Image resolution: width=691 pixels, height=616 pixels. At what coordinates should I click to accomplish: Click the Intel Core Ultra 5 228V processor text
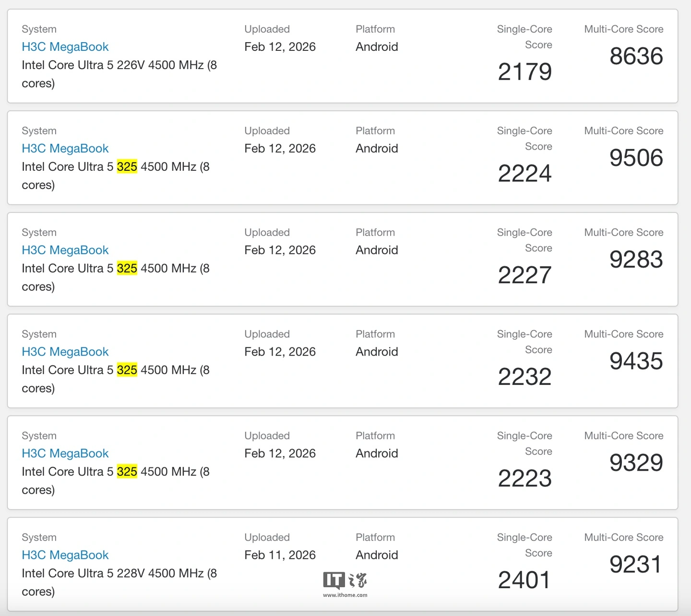click(119, 574)
